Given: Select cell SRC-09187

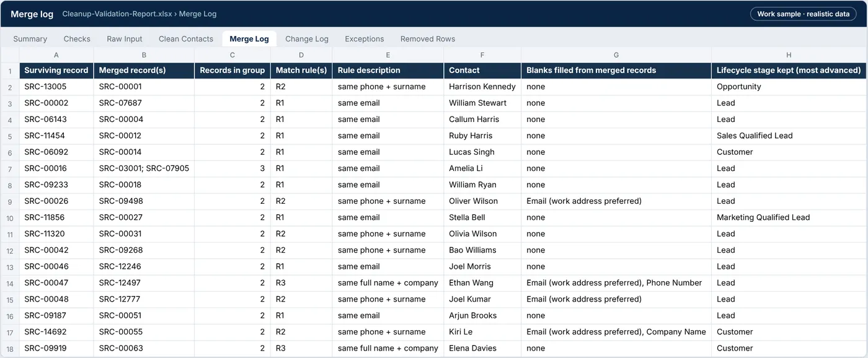Looking at the screenshot, I should coord(56,316).
